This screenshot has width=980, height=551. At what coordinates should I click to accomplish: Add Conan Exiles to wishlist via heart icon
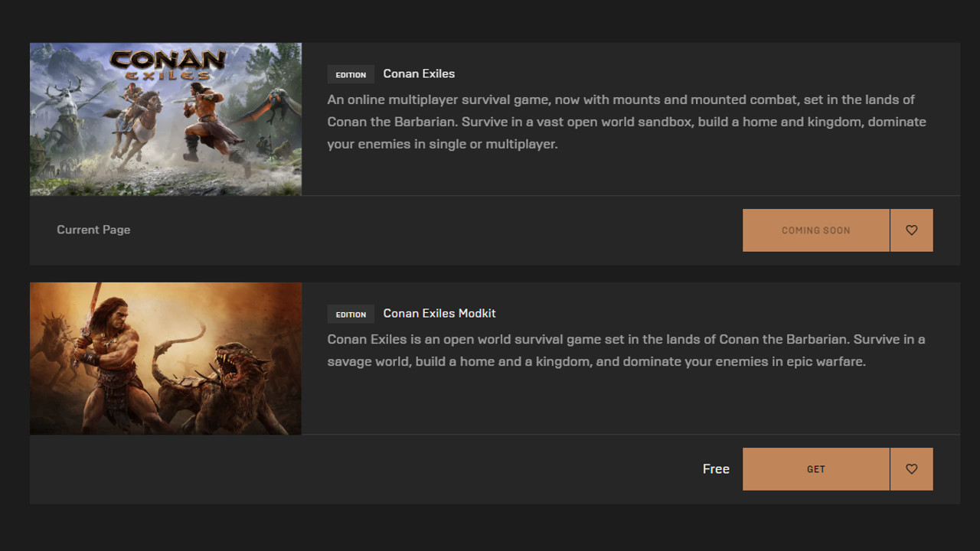point(911,230)
